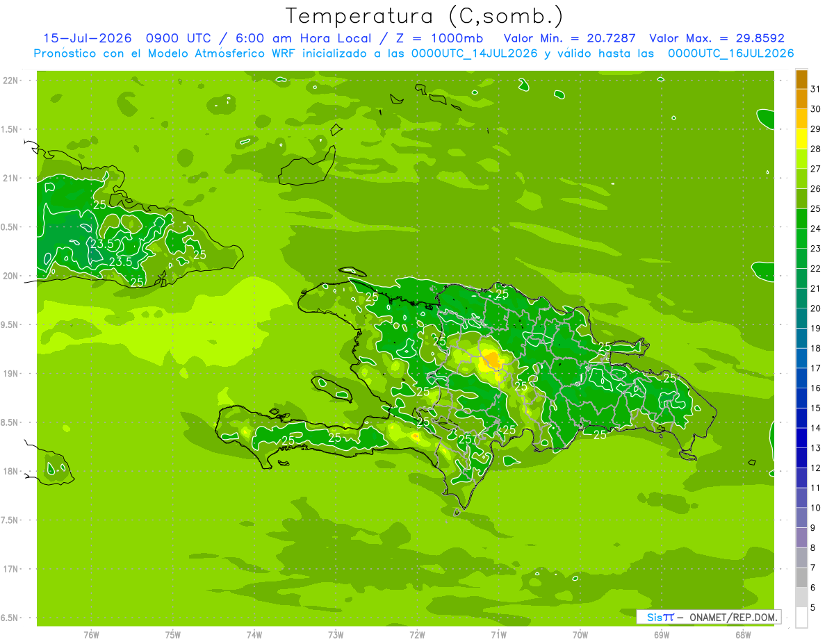Click the 'ONAMET/REP.DOM.' credit label
The image size is (834, 644).
[733, 617]
